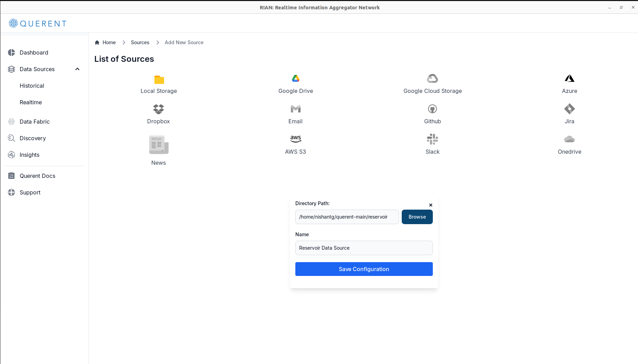638x364 pixels.
Task: Click Save Configuration button
Action: coord(364,269)
